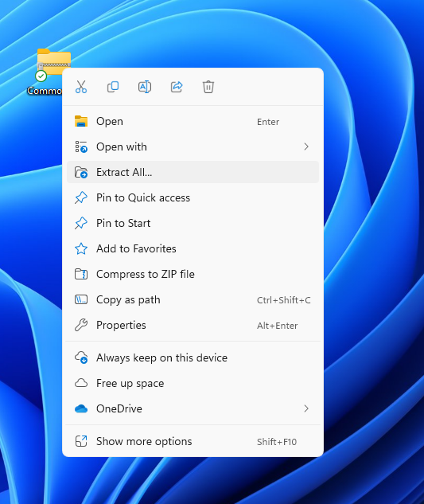Expand the OneDrive submenu chevron
This screenshot has height=504, width=424.
(x=306, y=408)
